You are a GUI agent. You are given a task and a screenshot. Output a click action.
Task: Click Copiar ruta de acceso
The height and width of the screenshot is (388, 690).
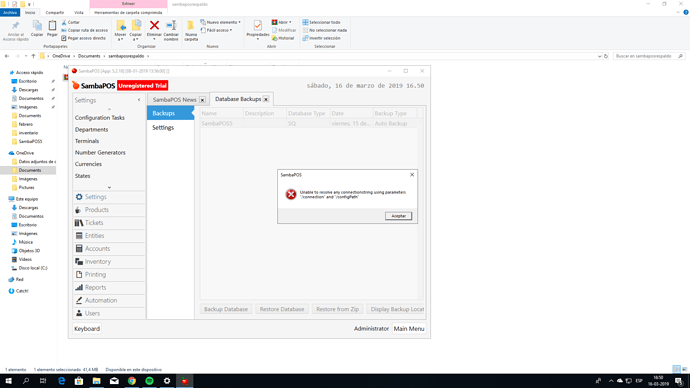click(x=84, y=30)
